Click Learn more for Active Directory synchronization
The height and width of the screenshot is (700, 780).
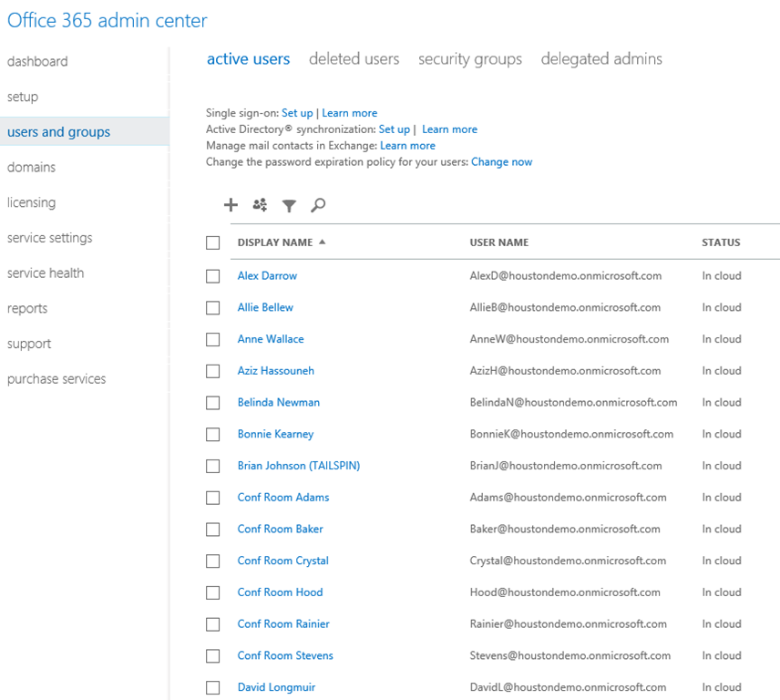(x=450, y=129)
